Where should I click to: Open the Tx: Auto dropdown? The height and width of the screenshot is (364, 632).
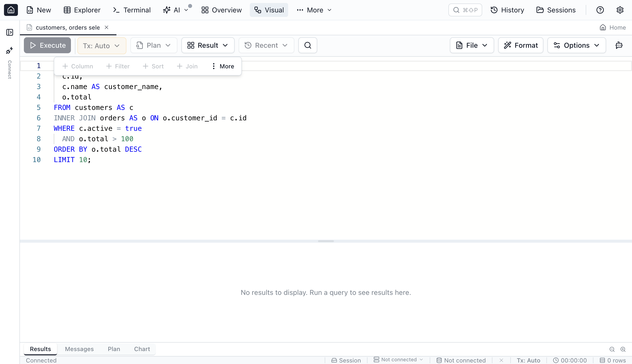point(102,45)
